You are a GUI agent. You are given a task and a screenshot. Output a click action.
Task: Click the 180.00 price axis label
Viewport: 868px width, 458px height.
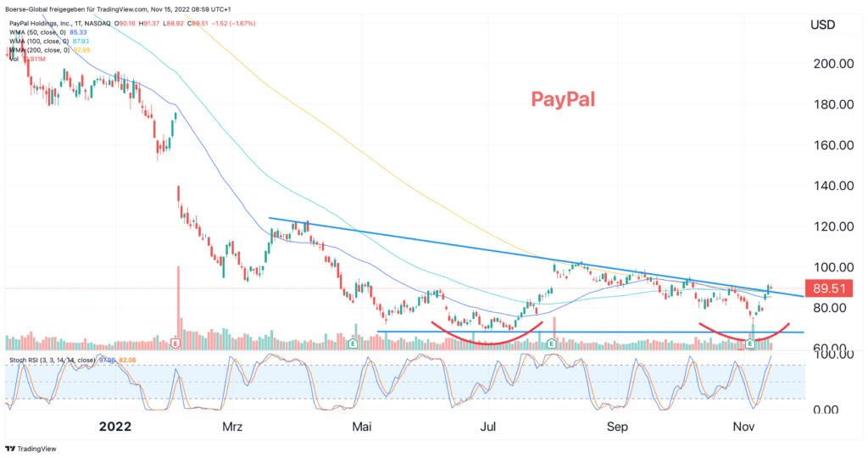click(833, 104)
